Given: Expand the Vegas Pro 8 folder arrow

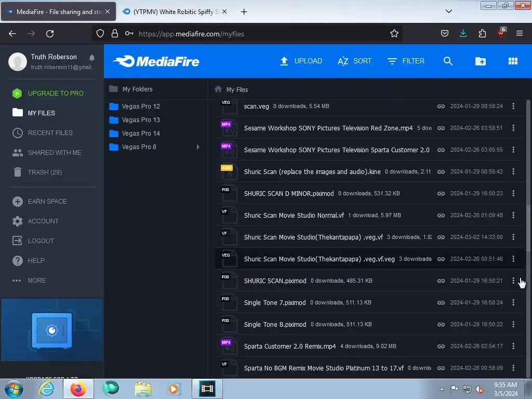Looking at the screenshot, I should tap(198, 147).
